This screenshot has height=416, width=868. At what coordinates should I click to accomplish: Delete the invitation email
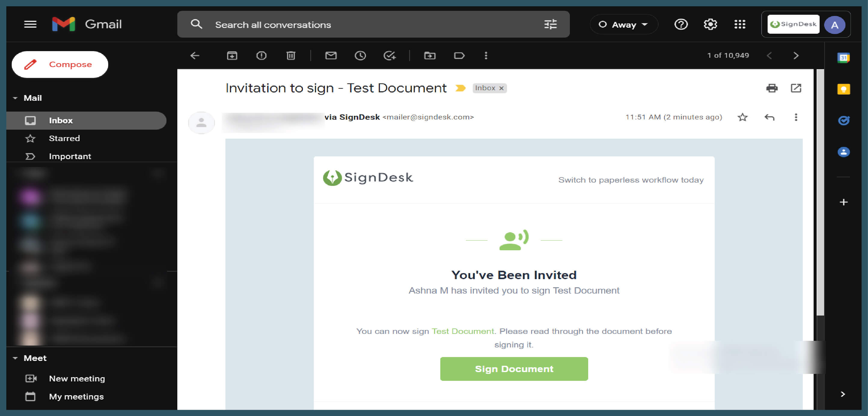(291, 56)
